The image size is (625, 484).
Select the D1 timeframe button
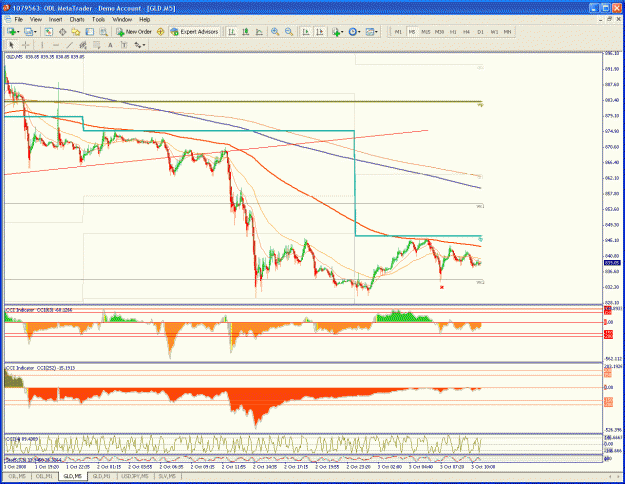click(x=480, y=31)
